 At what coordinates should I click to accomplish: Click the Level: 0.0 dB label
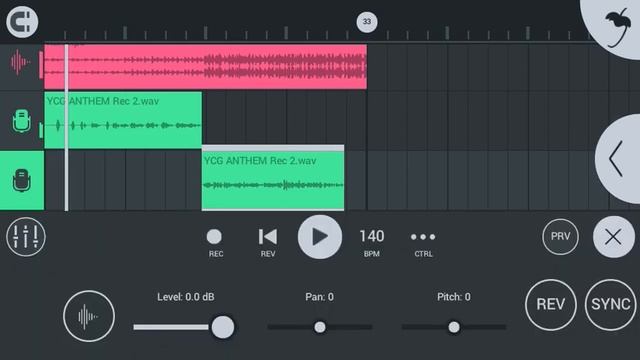[186, 297]
